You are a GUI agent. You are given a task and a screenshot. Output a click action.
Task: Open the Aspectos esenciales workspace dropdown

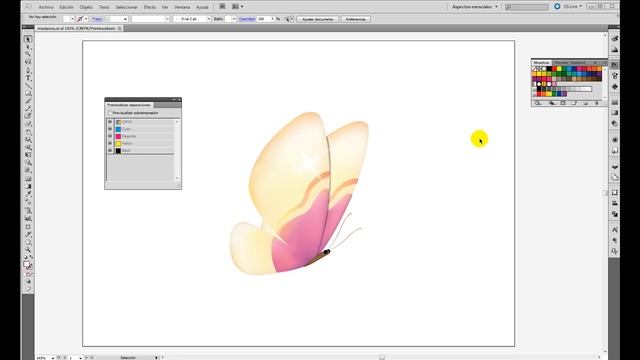pyautogui.click(x=475, y=7)
